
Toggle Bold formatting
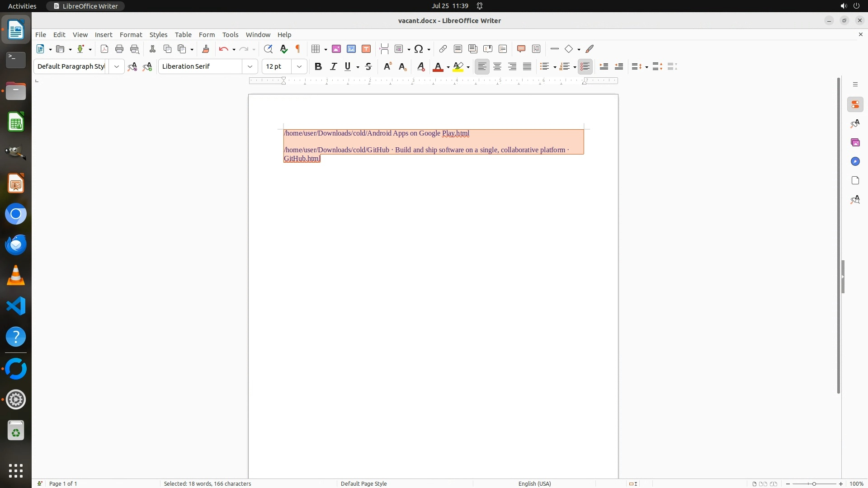click(x=318, y=66)
